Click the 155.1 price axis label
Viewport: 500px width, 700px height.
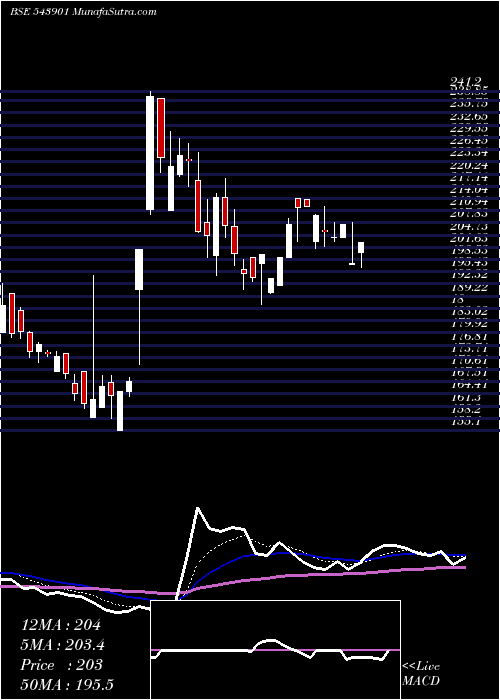coord(466,422)
